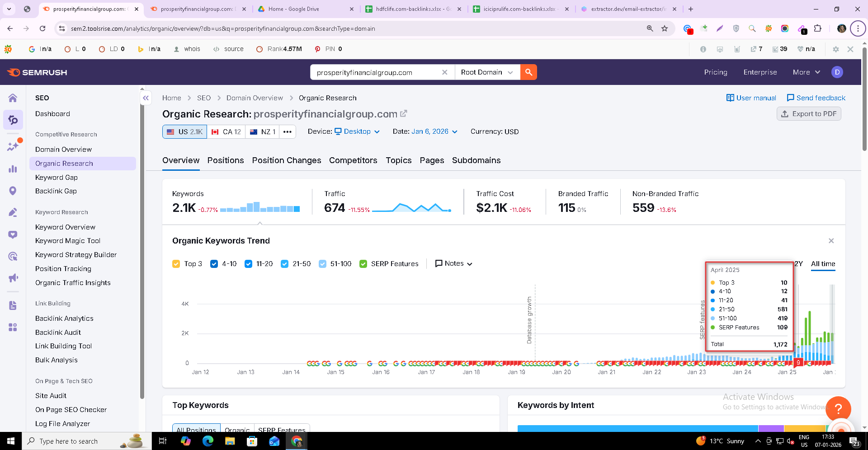The height and width of the screenshot is (450, 868).
Task: Toggle the 51-100 positions checkbox
Action: click(322, 264)
